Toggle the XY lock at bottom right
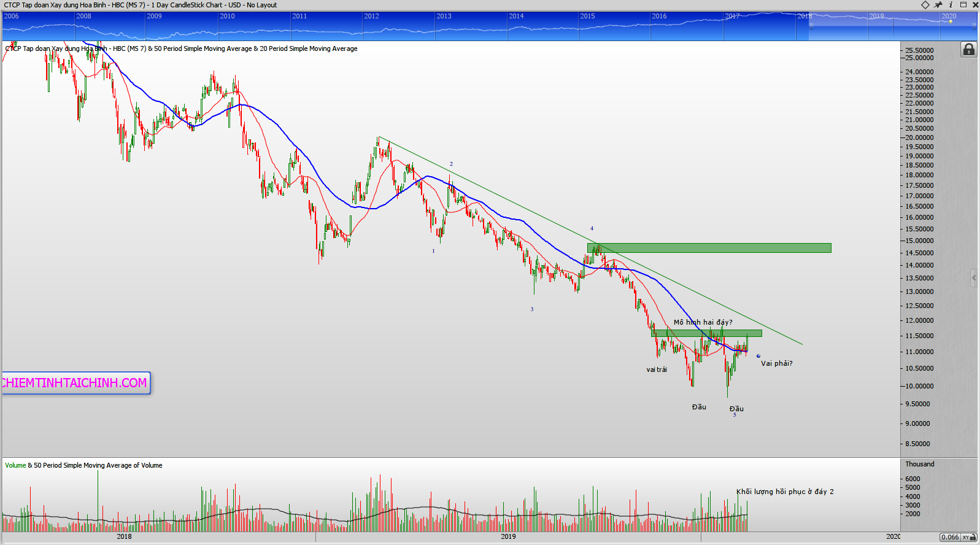This screenshot has height=545, width=980. [969, 537]
